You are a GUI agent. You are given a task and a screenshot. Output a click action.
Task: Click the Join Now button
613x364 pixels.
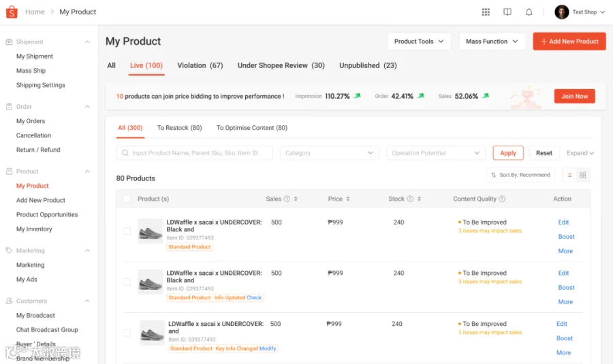(574, 96)
